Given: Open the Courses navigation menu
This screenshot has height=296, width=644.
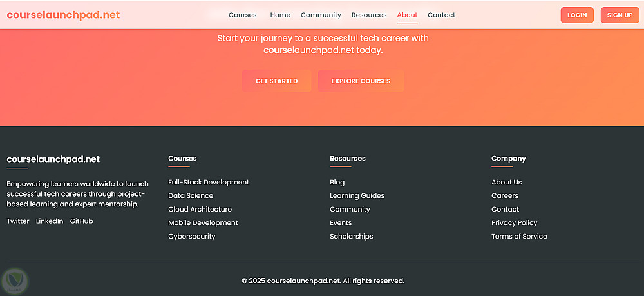Looking at the screenshot, I should pyautogui.click(x=243, y=15).
